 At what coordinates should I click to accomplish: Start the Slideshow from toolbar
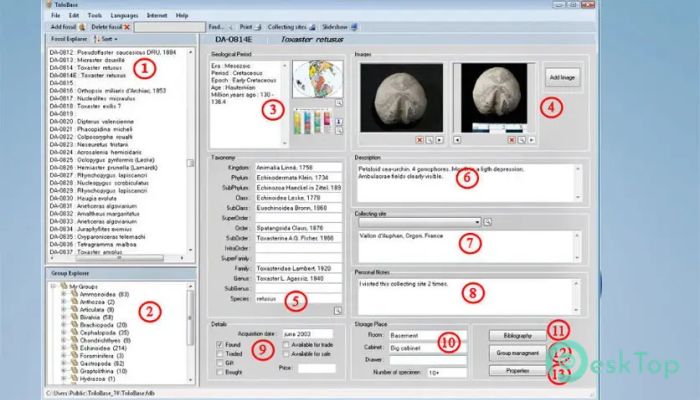(x=340, y=27)
